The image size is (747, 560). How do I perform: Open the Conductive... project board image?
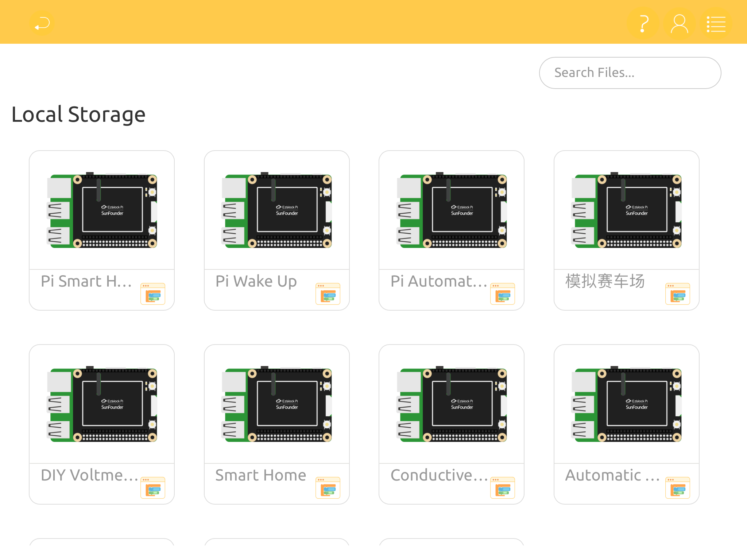click(x=452, y=404)
